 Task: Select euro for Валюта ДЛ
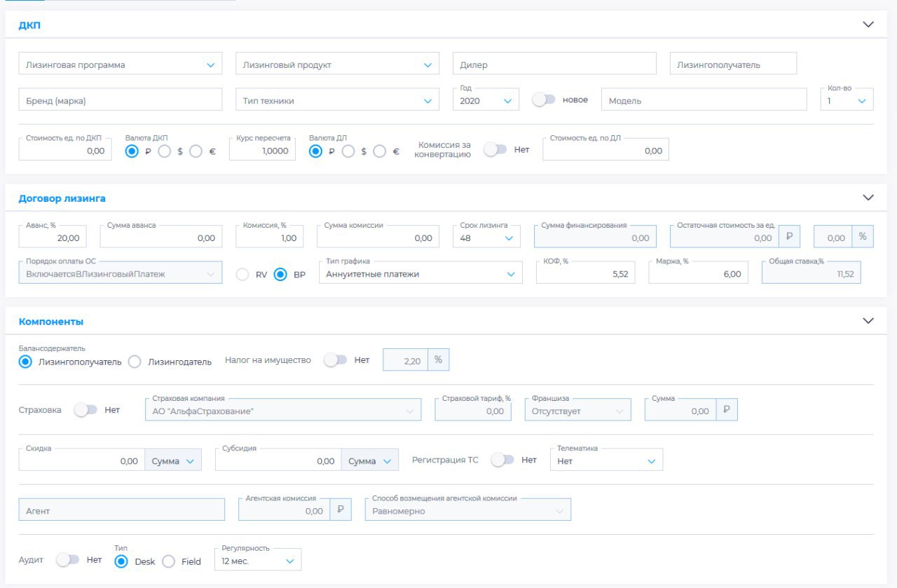tap(380, 151)
